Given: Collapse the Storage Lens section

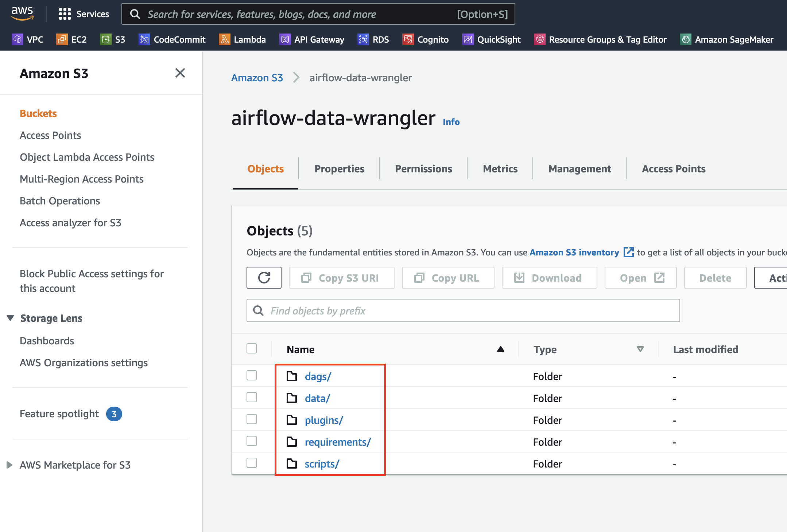Looking at the screenshot, I should point(10,318).
